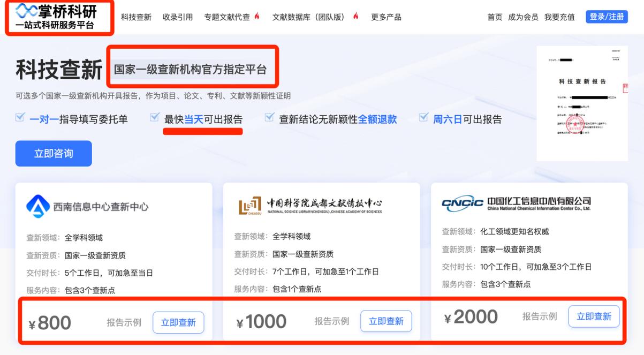Click text 10个工作日，可加急至3个工作日

(536, 267)
